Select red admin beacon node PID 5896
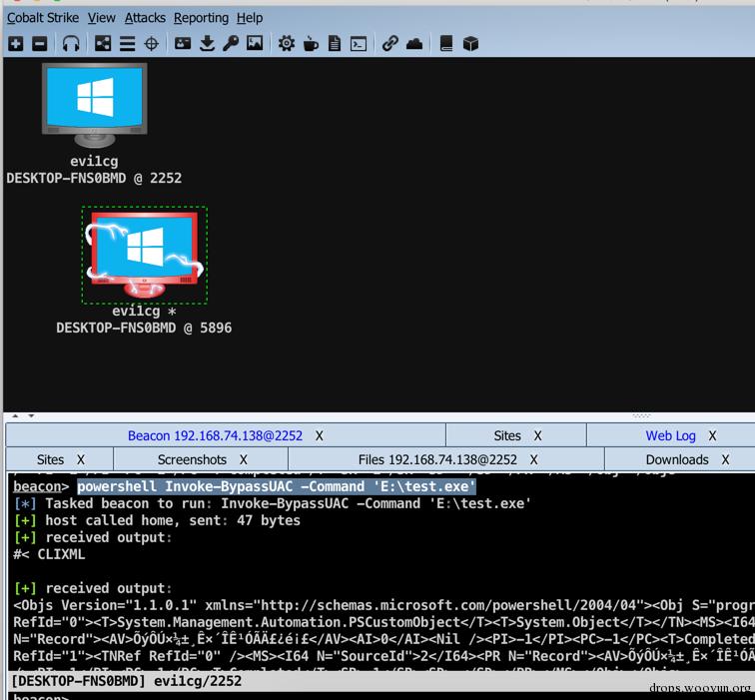This screenshot has width=755, height=700. click(x=145, y=255)
